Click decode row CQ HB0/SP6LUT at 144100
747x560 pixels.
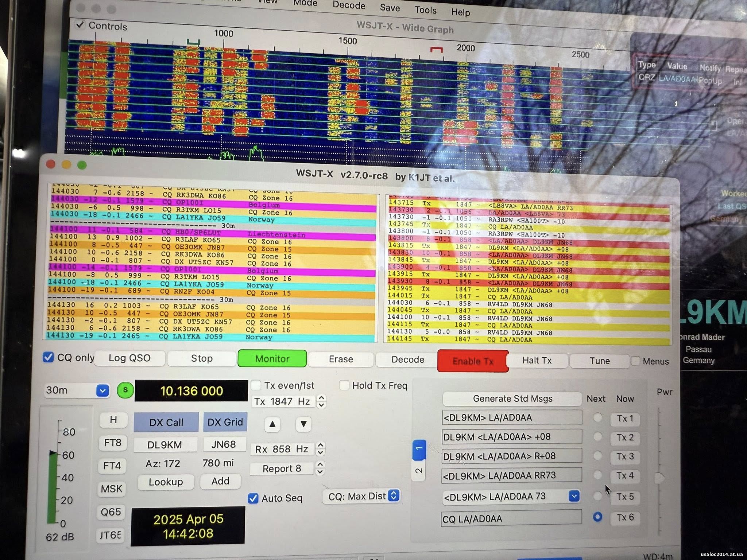[x=213, y=232]
